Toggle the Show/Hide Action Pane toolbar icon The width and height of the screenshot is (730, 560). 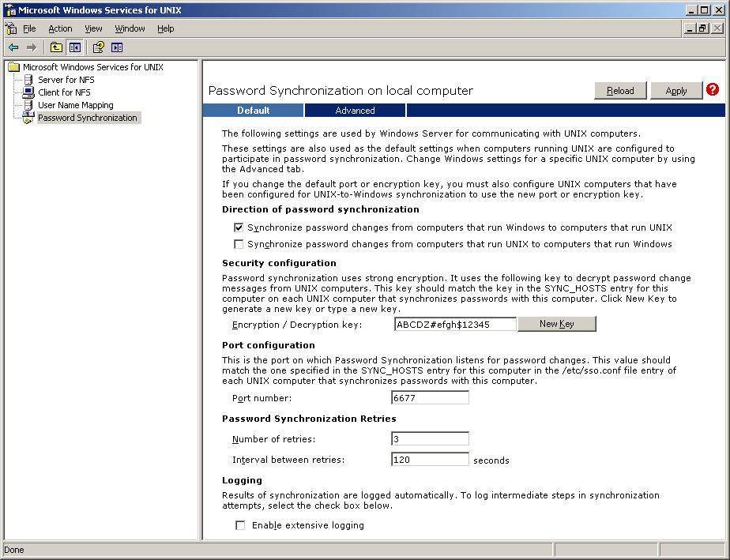117,47
